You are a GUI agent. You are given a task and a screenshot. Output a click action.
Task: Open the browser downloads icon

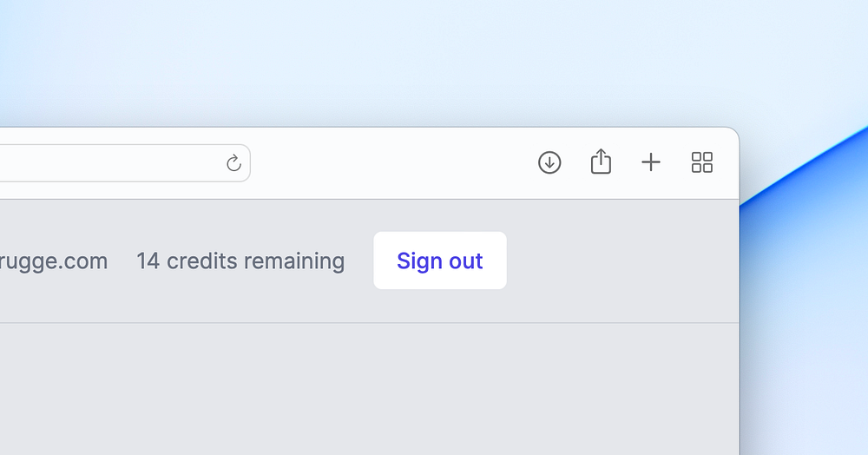[x=549, y=162]
